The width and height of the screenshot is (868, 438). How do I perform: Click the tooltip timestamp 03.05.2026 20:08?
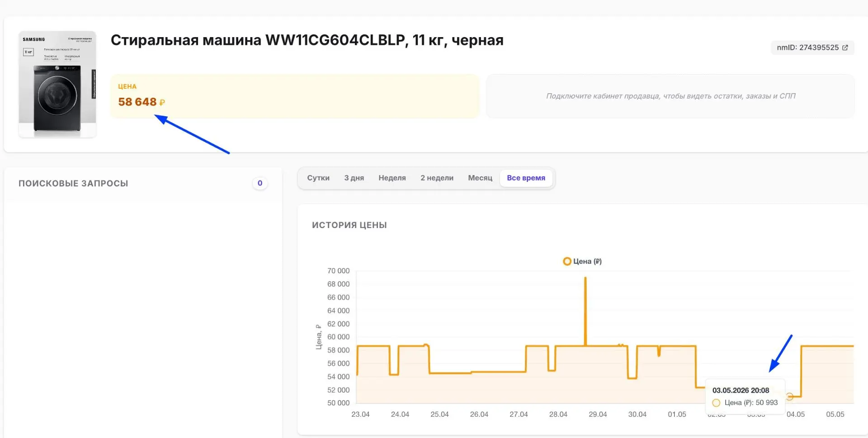[x=741, y=390]
